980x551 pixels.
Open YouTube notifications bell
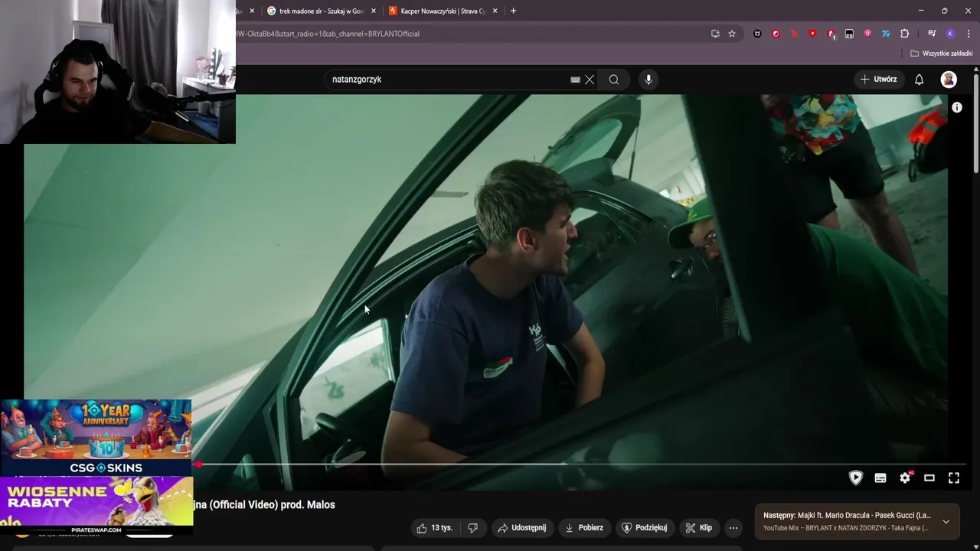[920, 80]
